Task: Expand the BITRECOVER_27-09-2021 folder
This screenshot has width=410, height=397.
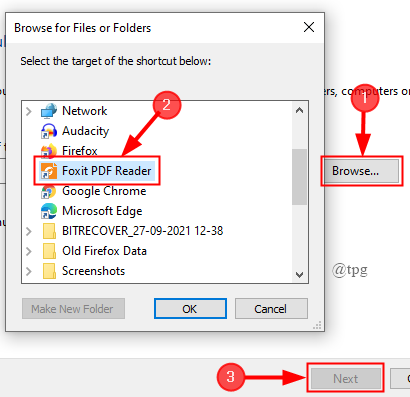Action: click(29, 231)
